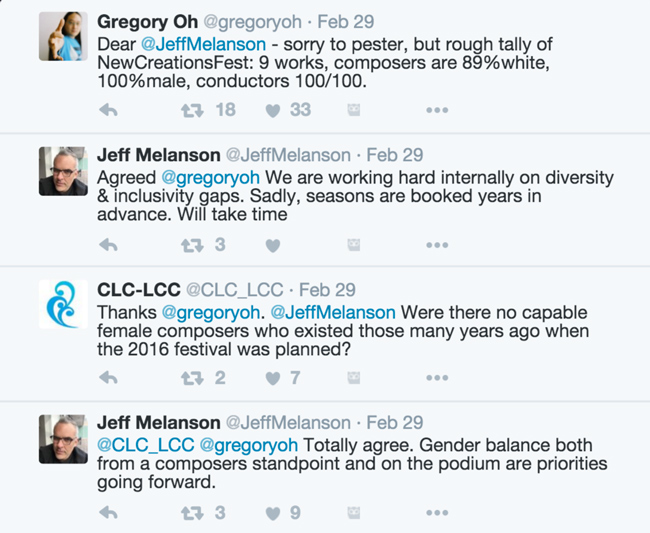Screen dimensions: 650x533
Task: Retweet Gregory Oh's tally tweet
Action: pos(192,110)
